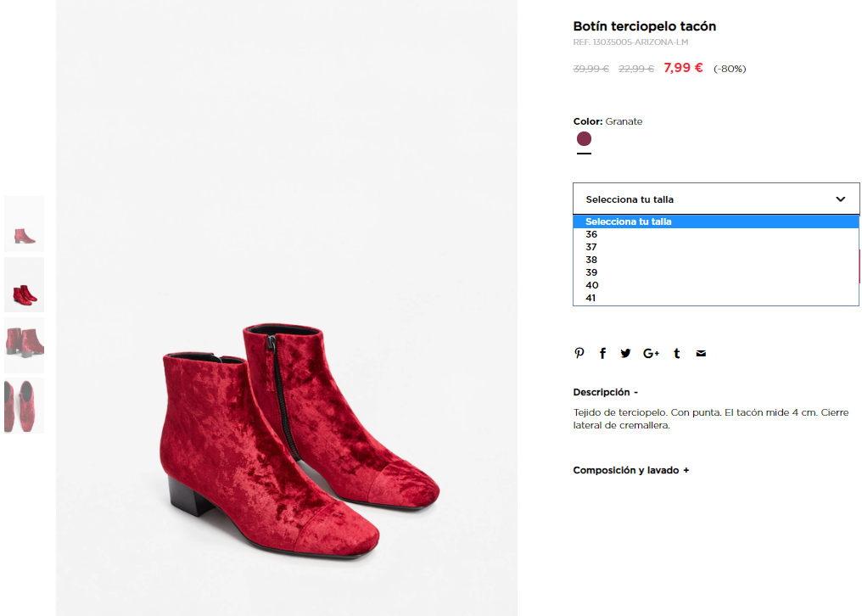Pick size 39 in the dropdown
The image size is (862, 616).
pyautogui.click(x=716, y=272)
